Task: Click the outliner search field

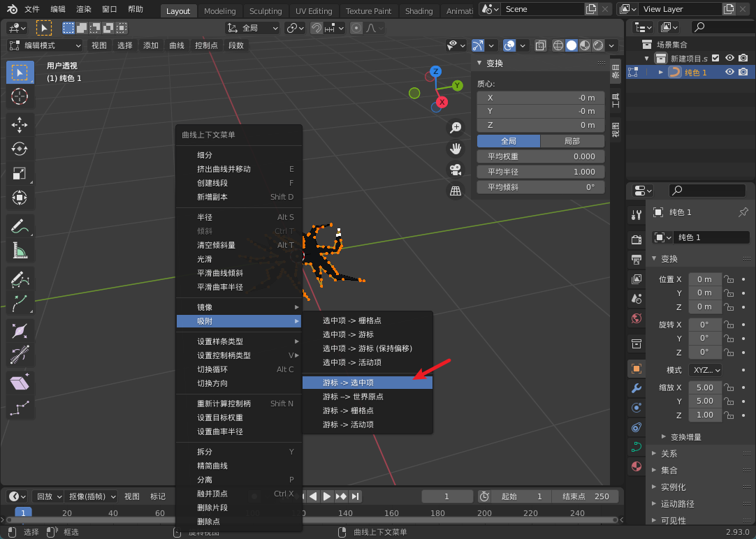Action: 723,27
